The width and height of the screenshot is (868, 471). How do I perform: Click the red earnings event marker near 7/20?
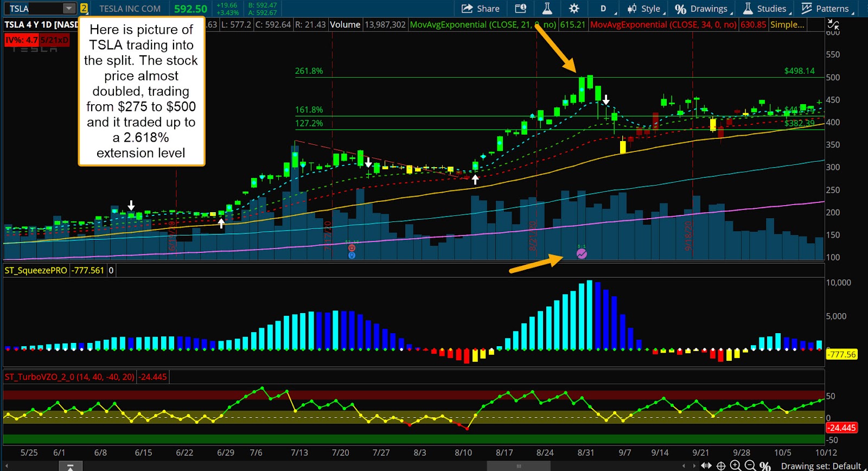pos(352,248)
